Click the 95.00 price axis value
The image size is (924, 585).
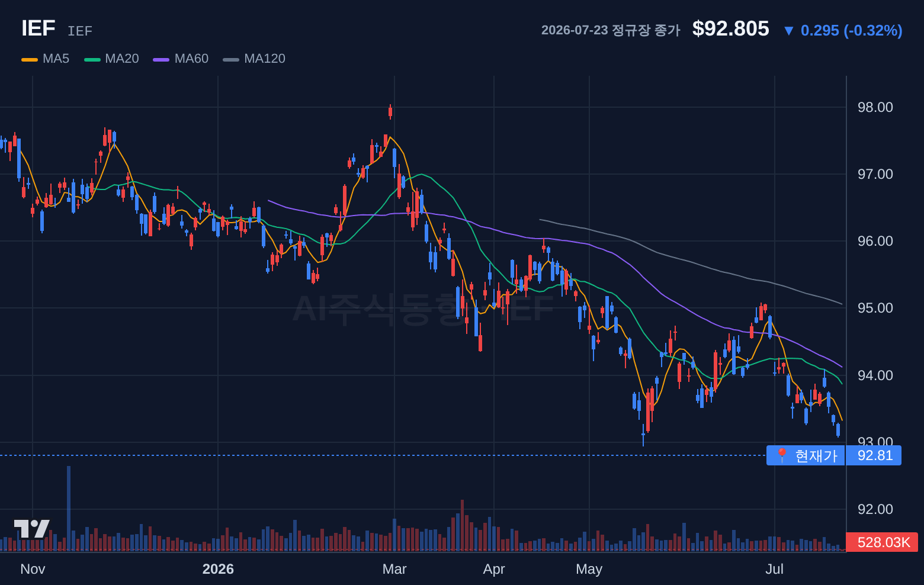[875, 308]
